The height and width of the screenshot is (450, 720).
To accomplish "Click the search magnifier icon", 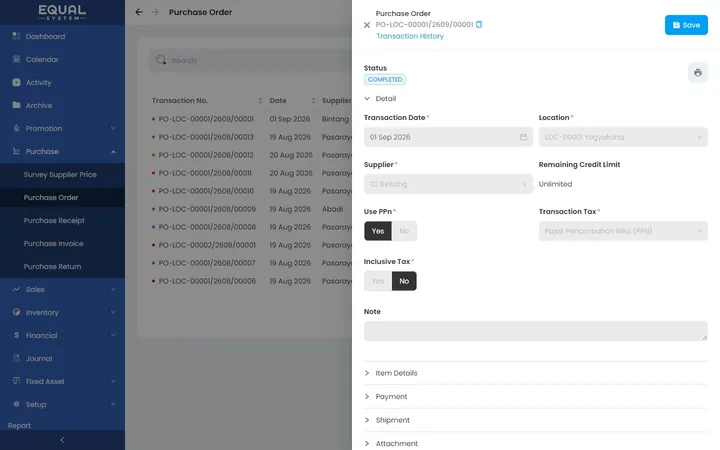I will [x=161, y=60].
